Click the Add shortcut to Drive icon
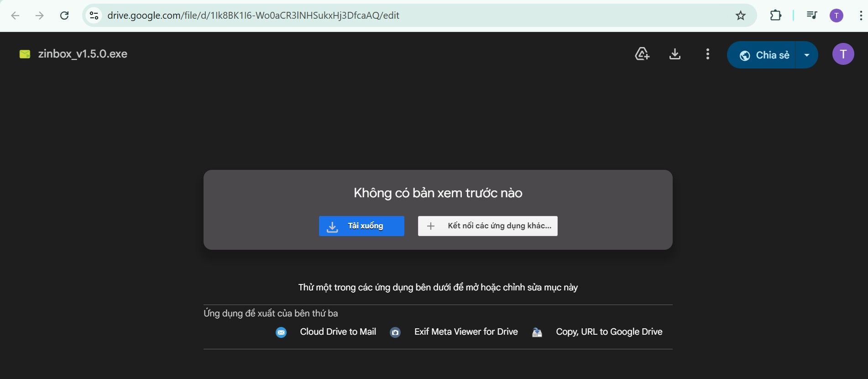Image resolution: width=868 pixels, height=379 pixels. (642, 54)
